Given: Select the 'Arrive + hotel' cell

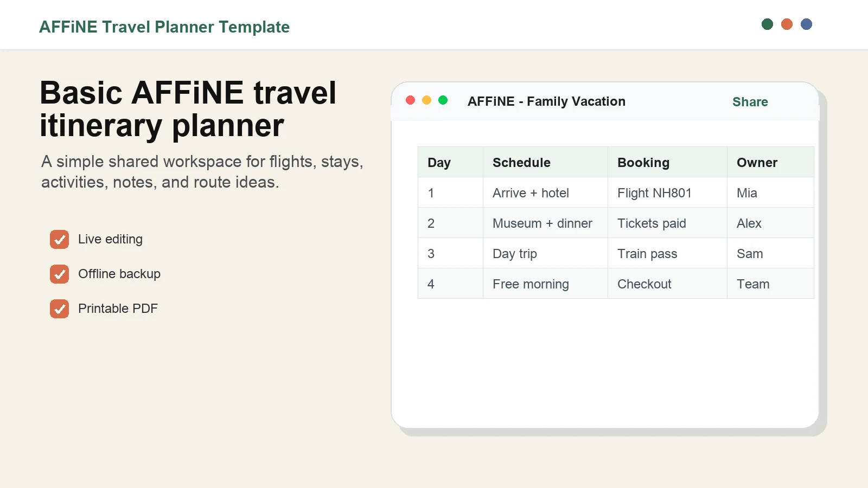Looking at the screenshot, I should pos(545,192).
